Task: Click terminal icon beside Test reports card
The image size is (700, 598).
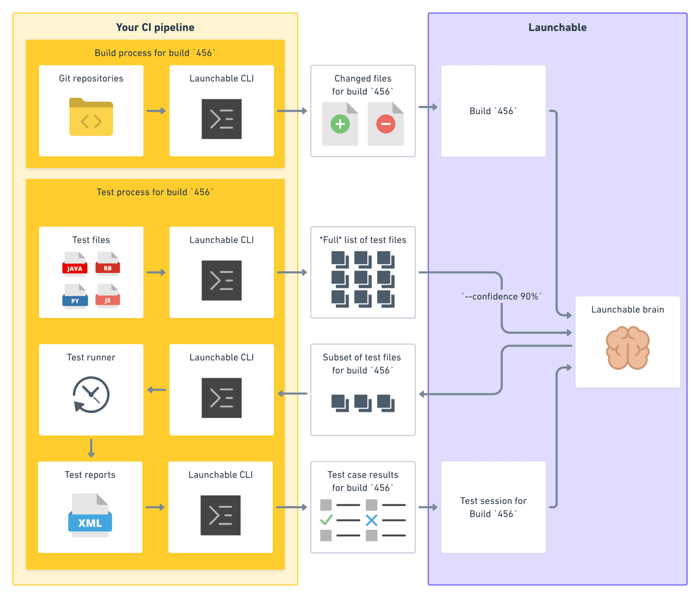Action: tap(221, 515)
